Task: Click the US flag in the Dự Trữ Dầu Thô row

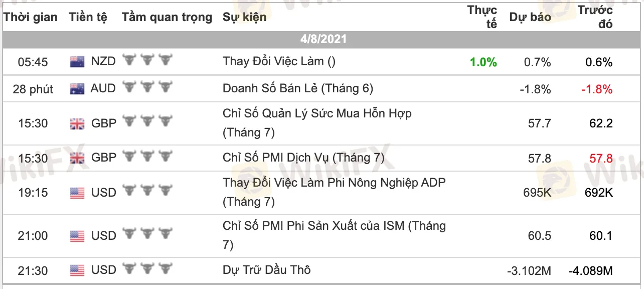Action: (x=77, y=270)
